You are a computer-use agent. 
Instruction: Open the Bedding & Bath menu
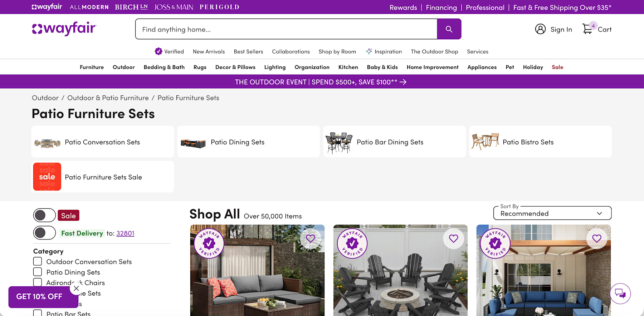[x=164, y=67]
